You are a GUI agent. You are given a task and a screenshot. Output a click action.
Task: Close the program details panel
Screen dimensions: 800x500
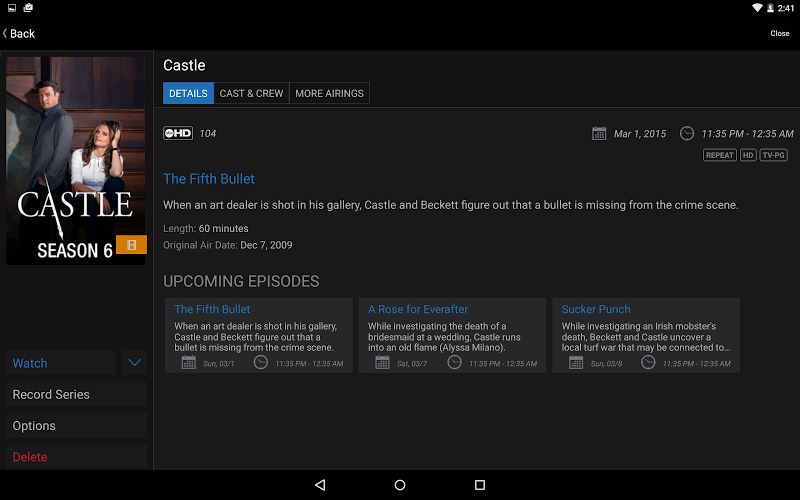click(780, 33)
